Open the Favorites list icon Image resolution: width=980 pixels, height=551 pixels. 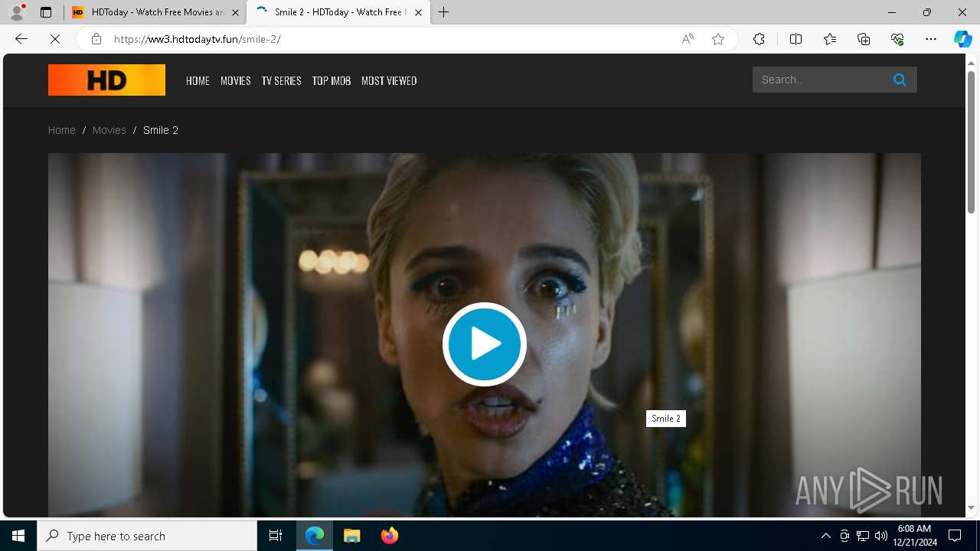[x=830, y=39]
